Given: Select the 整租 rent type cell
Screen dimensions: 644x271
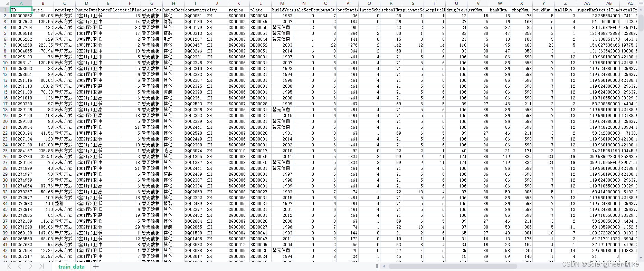Looking at the screenshot, I should point(64,203).
